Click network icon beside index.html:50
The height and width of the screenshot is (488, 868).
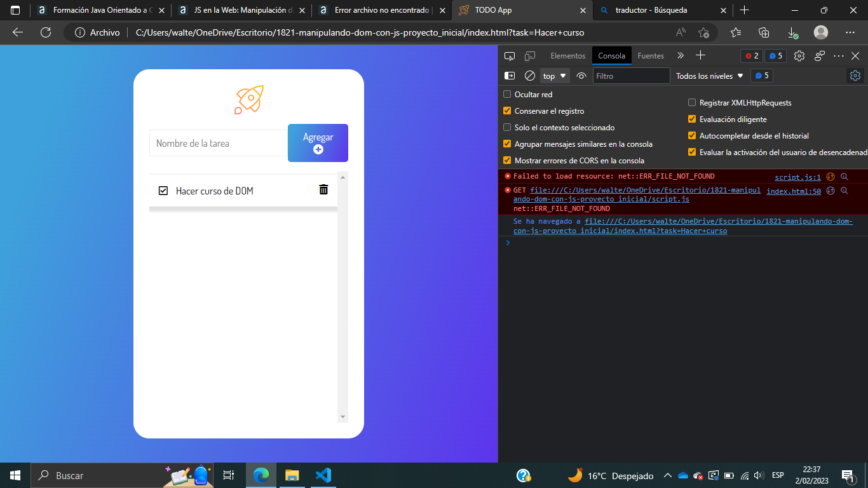[831, 191]
